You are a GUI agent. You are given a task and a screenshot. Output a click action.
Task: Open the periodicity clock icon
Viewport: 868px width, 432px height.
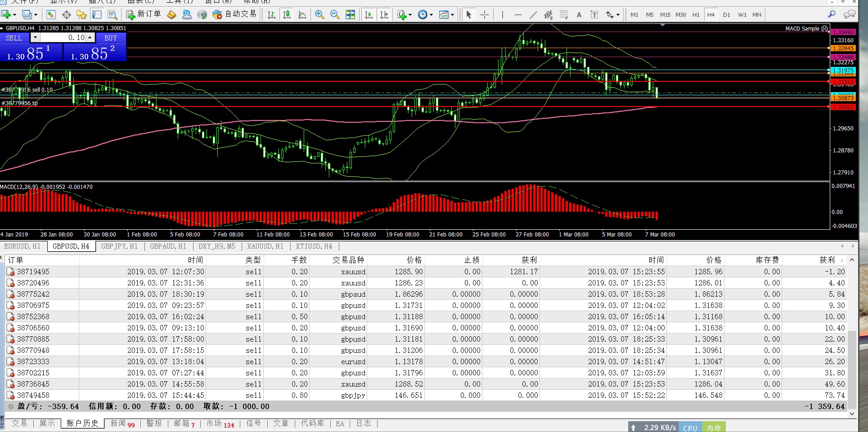[x=423, y=14]
